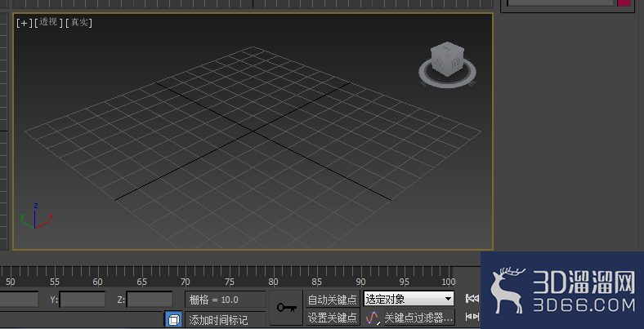Open the [+] viewport general menu
This screenshot has height=329, width=644.
[x=24, y=23]
